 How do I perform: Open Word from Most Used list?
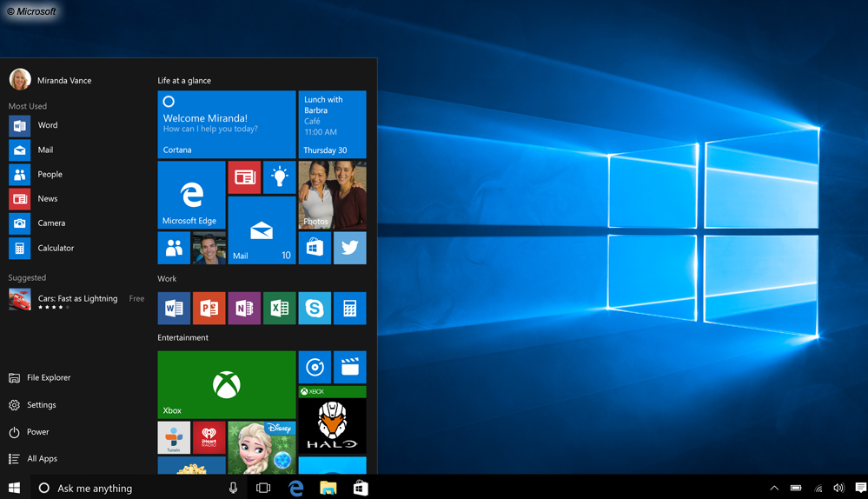pos(33,125)
